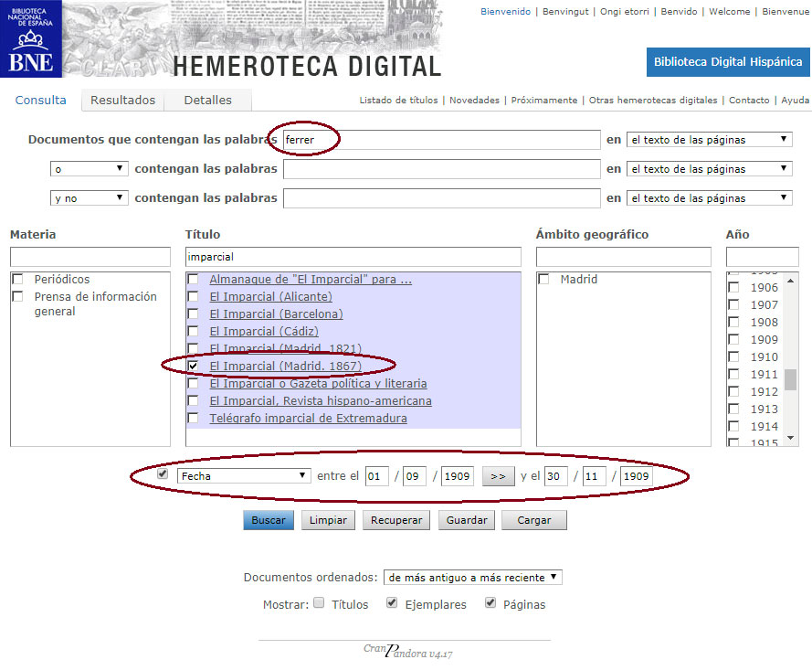This screenshot has height=670, width=812.
Task: Open Biblioteca Digital Hispánica link
Action: tap(728, 62)
